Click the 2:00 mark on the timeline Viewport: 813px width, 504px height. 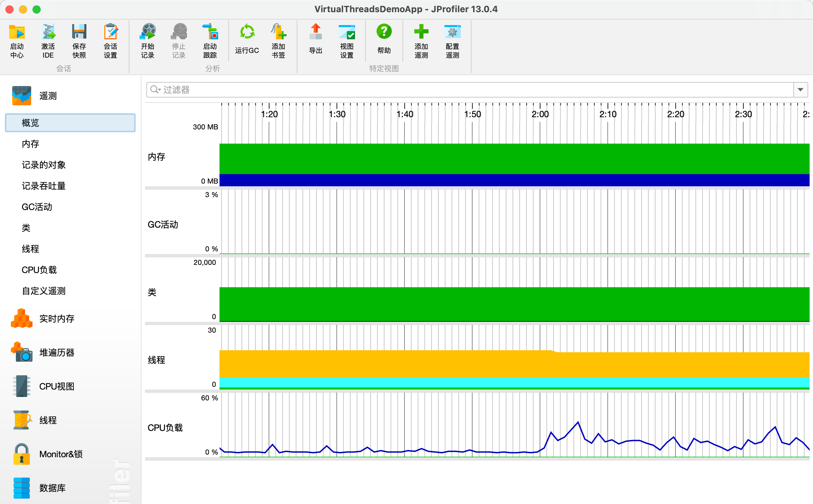[x=540, y=114]
